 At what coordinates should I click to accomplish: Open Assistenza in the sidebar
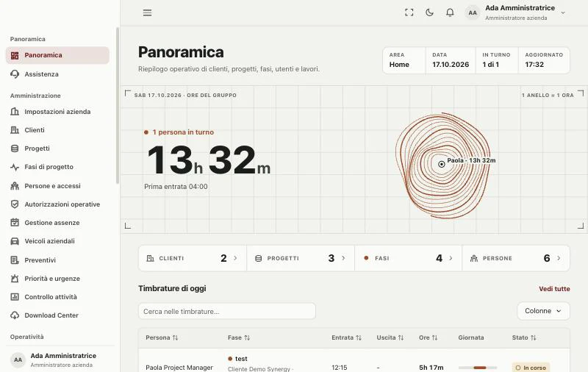click(57, 74)
